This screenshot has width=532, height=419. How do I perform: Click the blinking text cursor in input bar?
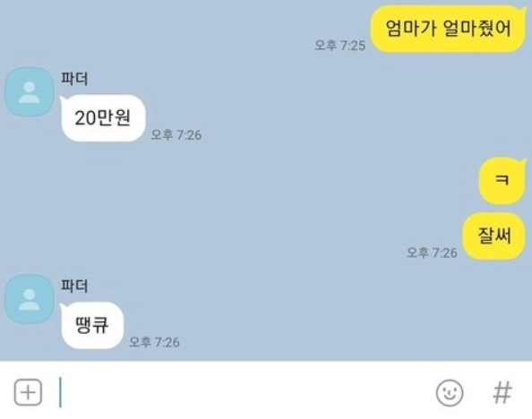tap(60, 392)
